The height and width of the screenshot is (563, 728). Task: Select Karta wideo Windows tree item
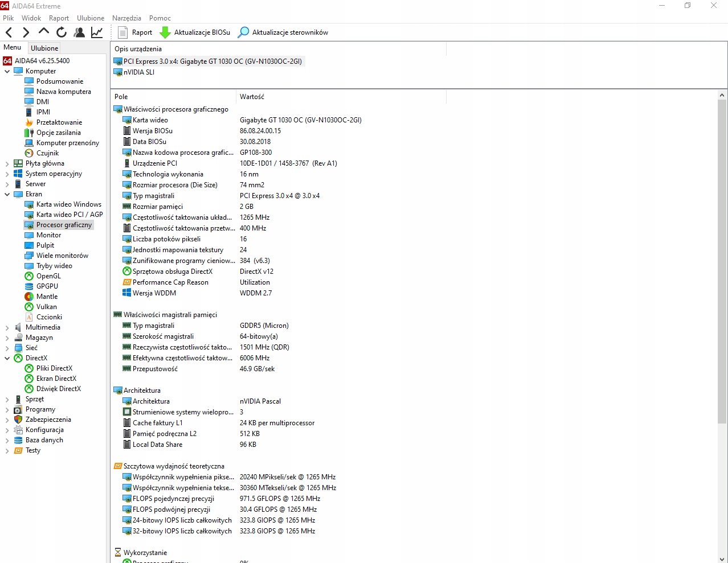click(x=68, y=204)
